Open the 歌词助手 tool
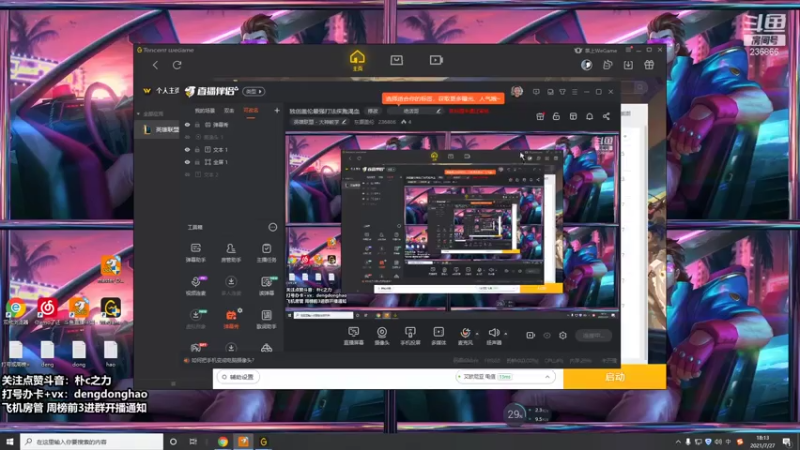This screenshot has height=450, width=800. 266,318
